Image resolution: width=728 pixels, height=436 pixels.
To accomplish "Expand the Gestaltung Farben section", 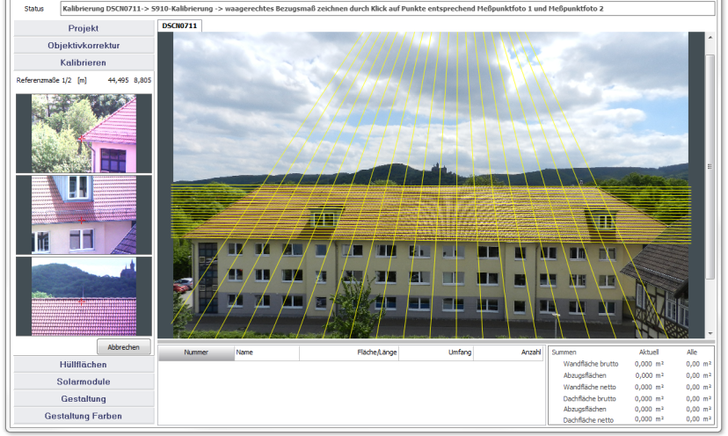I will [83, 415].
